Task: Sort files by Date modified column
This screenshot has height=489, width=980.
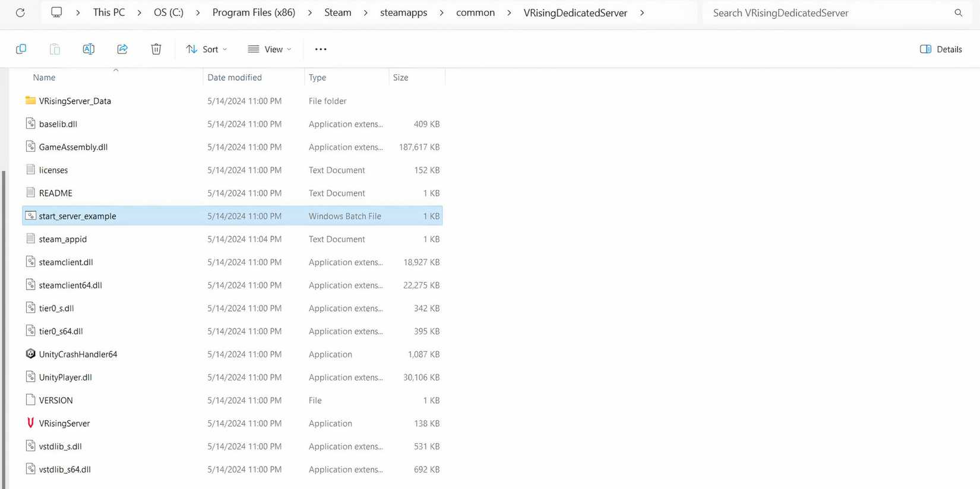Action: [235, 78]
